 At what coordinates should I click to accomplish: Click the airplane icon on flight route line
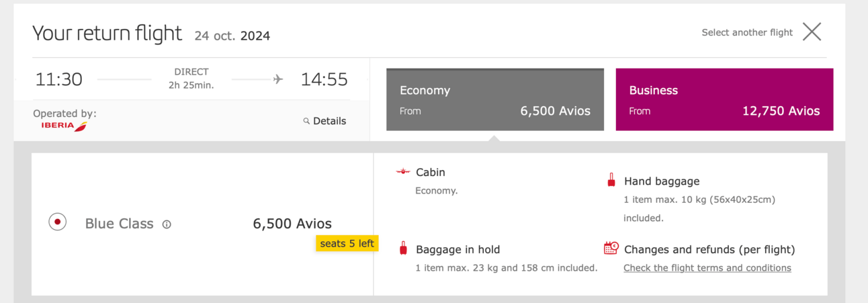[x=278, y=79]
